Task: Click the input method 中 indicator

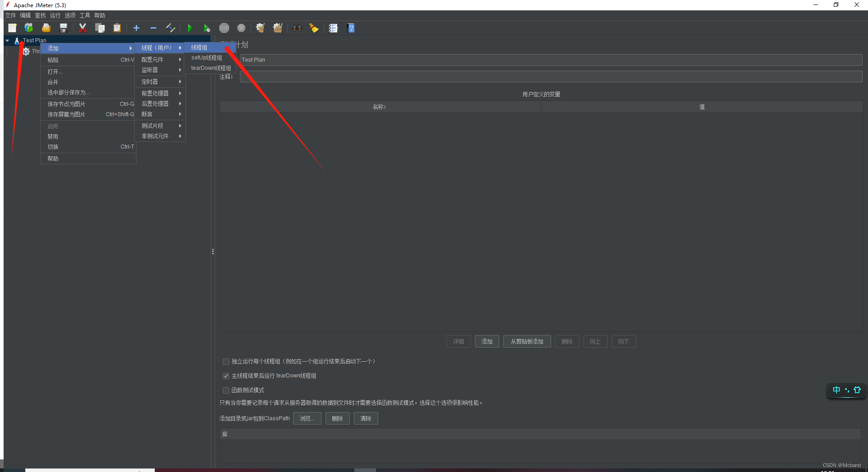Action: pyautogui.click(x=836, y=390)
